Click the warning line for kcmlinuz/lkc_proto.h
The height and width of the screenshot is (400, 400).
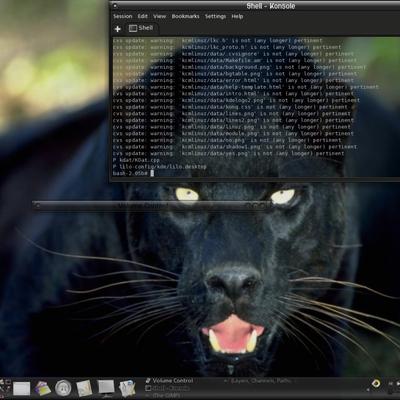(x=227, y=47)
